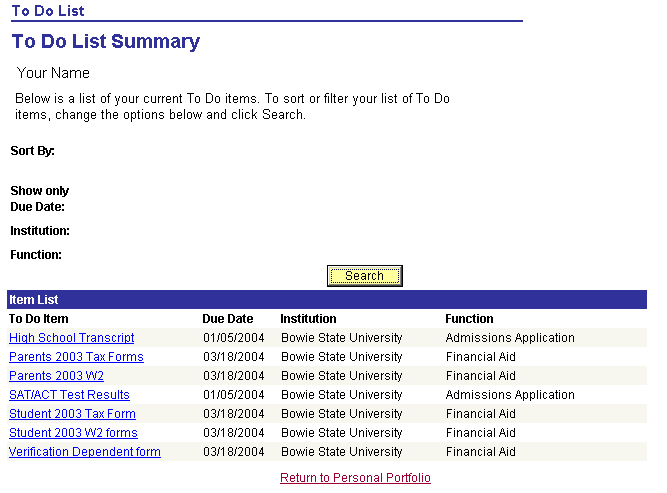Click the yellow Search button
This screenshot has width=667, height=493.
click(364, 276)
